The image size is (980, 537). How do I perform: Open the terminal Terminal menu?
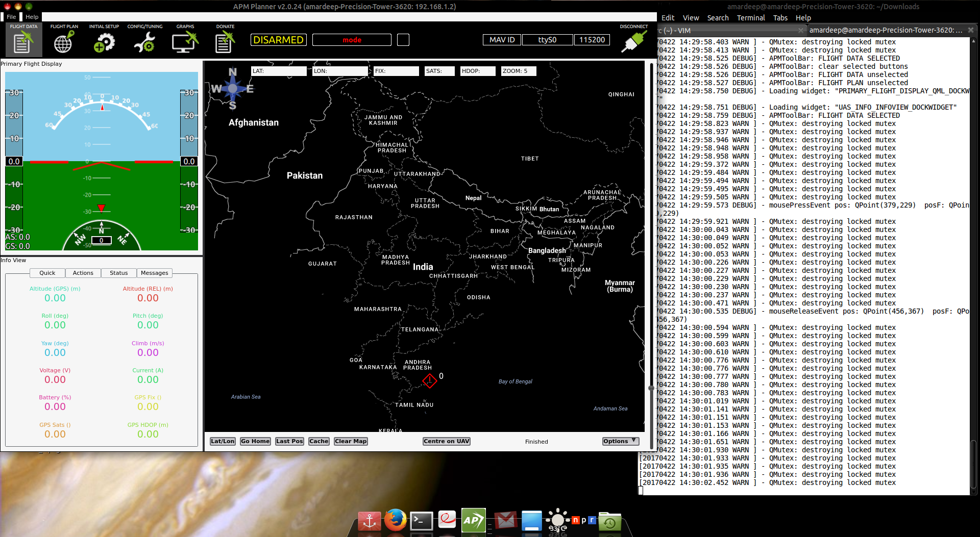[x=751, y=18]
